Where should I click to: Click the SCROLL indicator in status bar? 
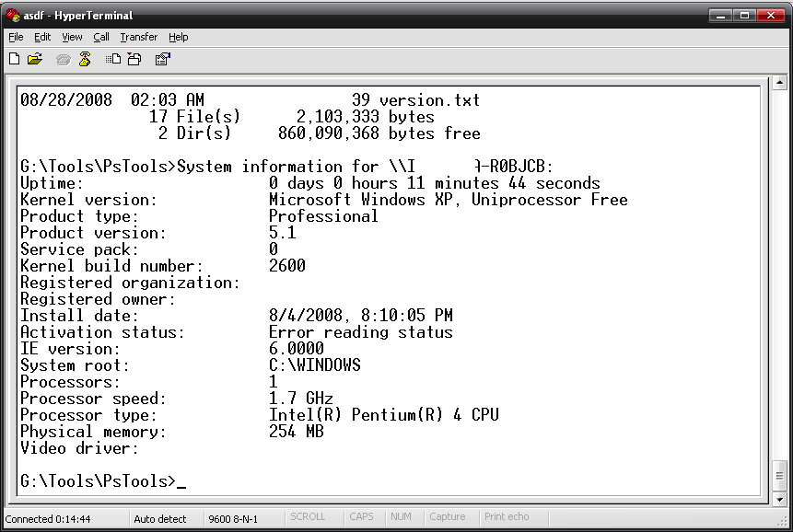pos(308,517)
